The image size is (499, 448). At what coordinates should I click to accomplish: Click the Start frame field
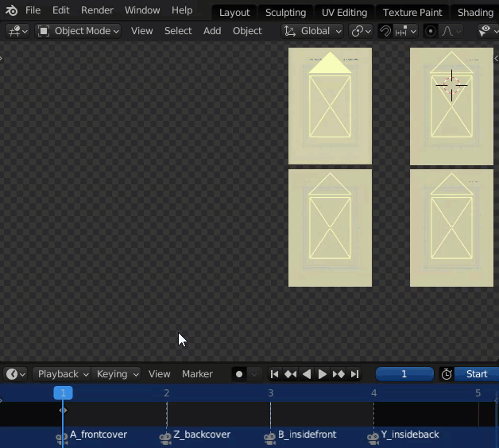coord(477,374)
